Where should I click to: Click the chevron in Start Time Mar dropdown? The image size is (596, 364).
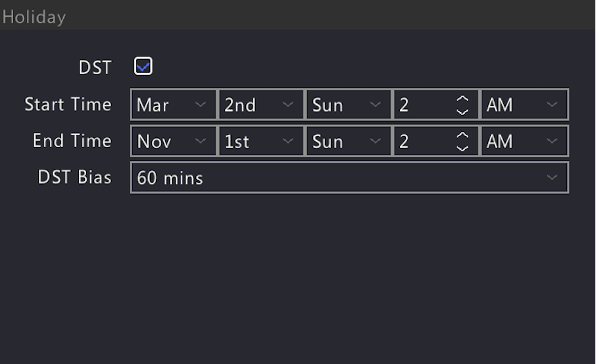[201, 104]
